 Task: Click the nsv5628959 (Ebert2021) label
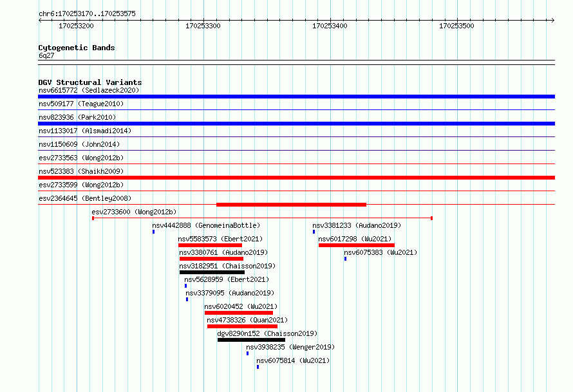(227, 279)
